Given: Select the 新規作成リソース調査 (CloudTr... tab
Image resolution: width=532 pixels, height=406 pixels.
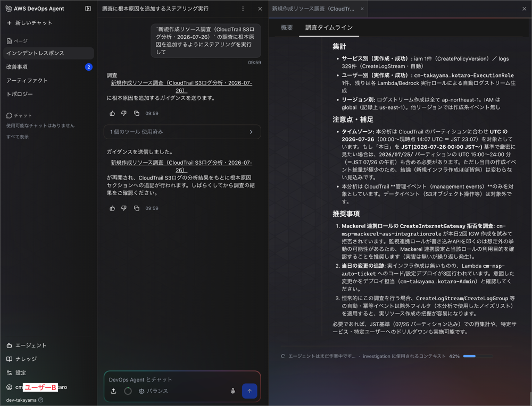Looking at the screenshot, I should 313,9.
